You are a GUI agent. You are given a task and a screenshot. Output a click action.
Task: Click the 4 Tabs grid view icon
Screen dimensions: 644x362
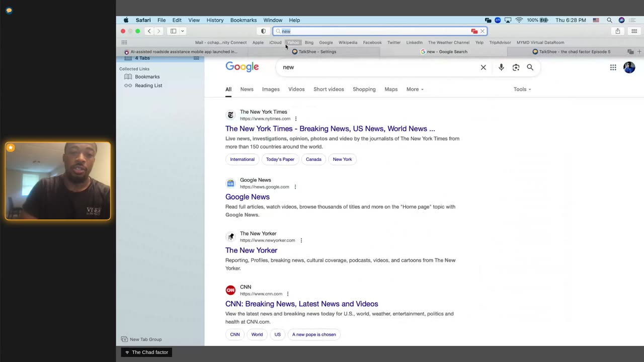pyautogui.click(x=196, y=58)
